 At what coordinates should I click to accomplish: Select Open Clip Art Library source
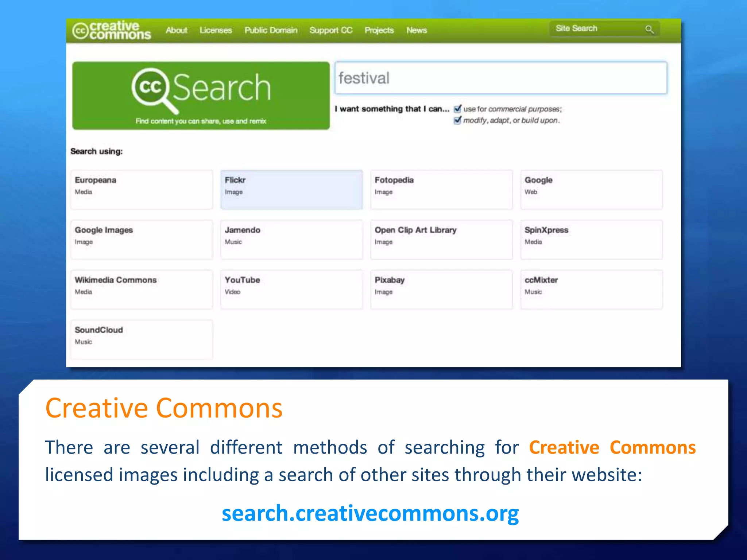441,240
